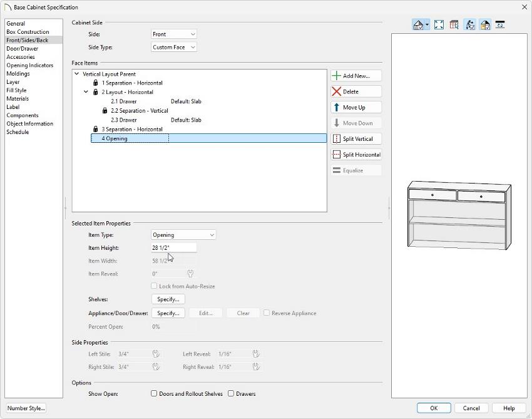This screenshot has height=419, width=532.
Task: Switch to the Materials panel
Action: click(18, 99)
